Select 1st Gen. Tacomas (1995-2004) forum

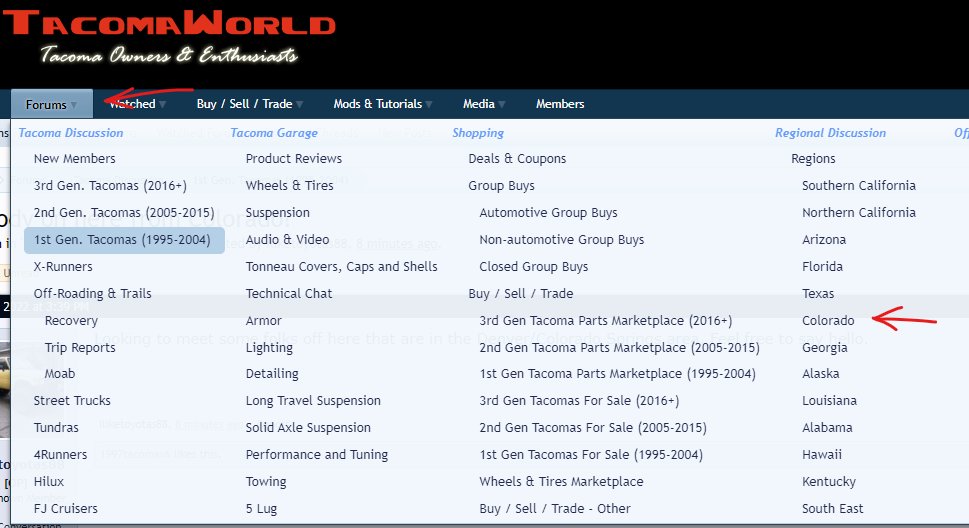[124, 240]
